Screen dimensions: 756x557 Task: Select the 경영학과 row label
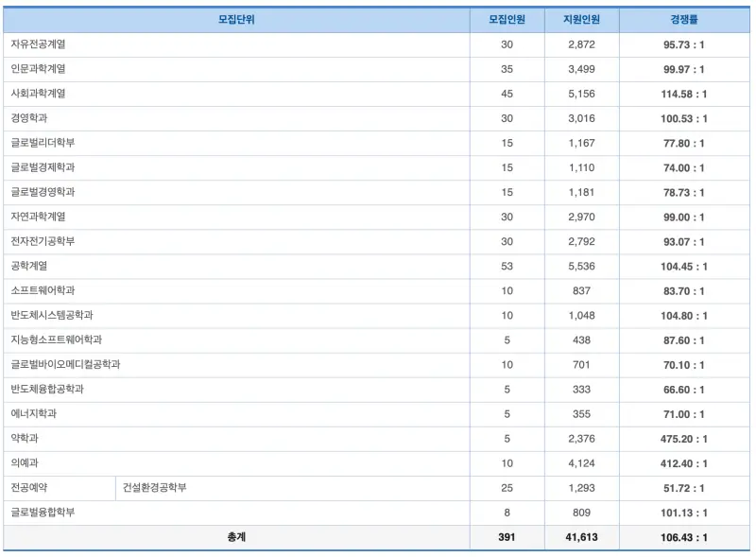coord(29,118)
